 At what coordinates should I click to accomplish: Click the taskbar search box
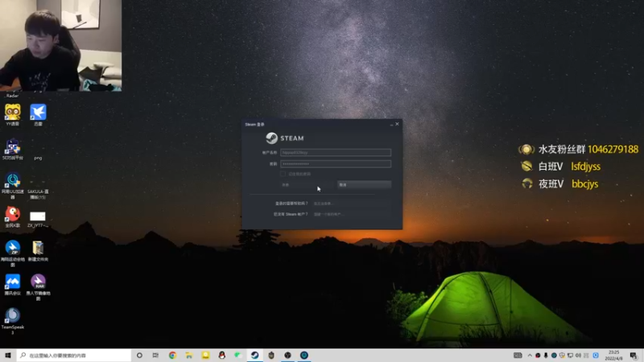(74, 355)
